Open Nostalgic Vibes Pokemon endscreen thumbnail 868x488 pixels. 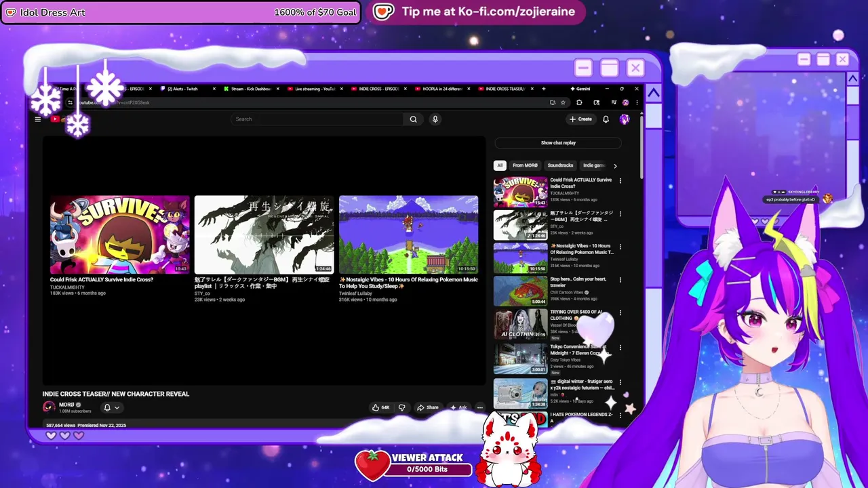pyautogui.click(x=409, y=235)
